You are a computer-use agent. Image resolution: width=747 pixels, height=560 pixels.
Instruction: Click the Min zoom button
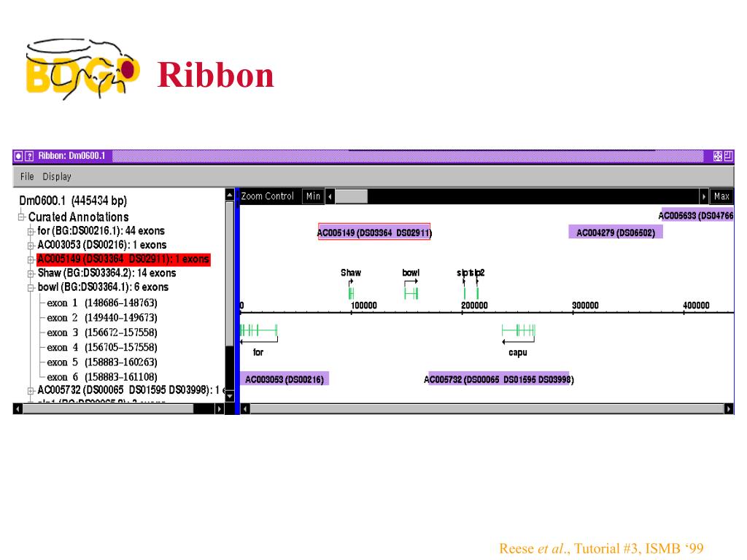(x=313, y=196)
